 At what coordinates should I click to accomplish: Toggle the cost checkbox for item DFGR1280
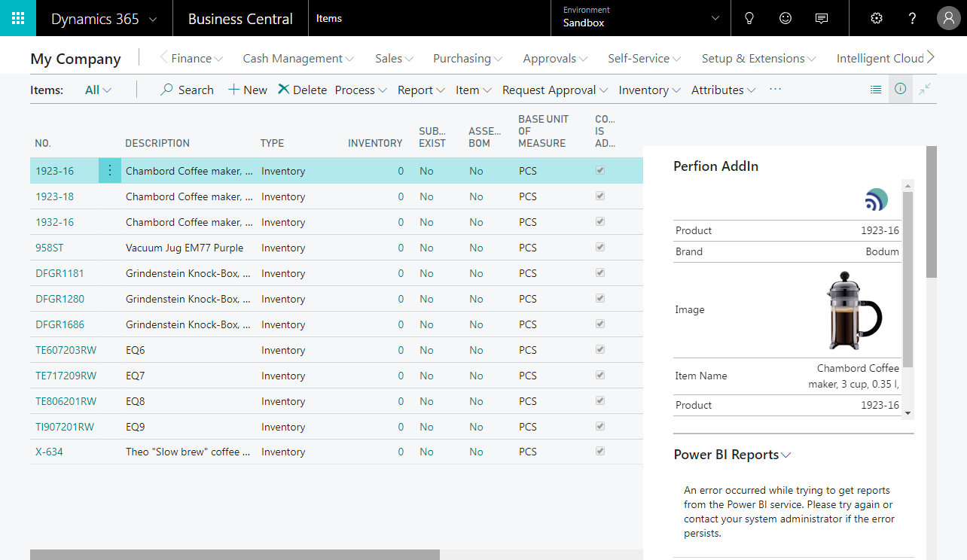[600, 299]
